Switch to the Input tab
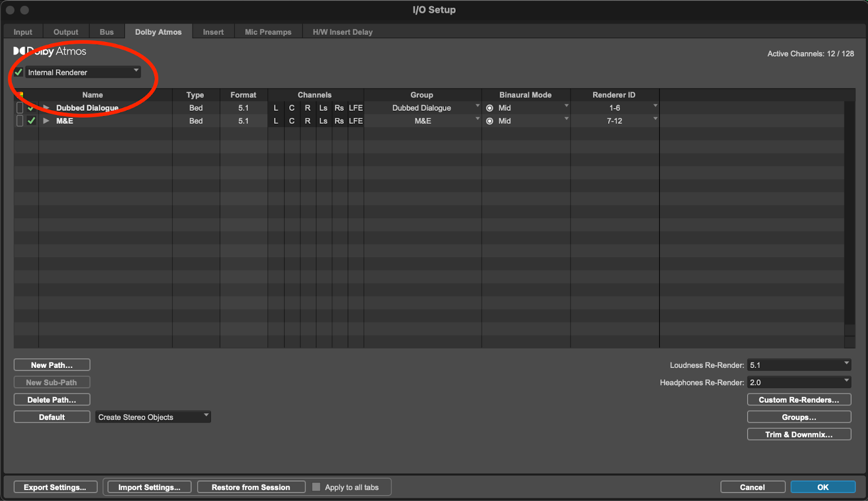 23,32
